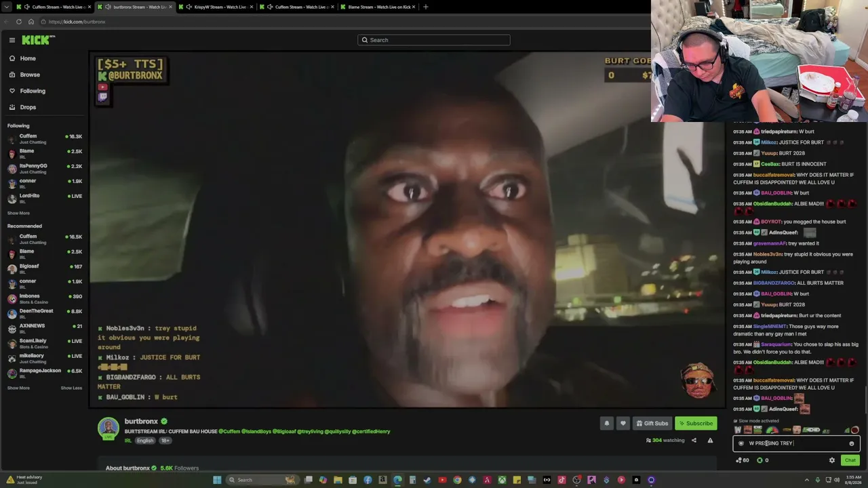Click the 18+ tag

165,441
